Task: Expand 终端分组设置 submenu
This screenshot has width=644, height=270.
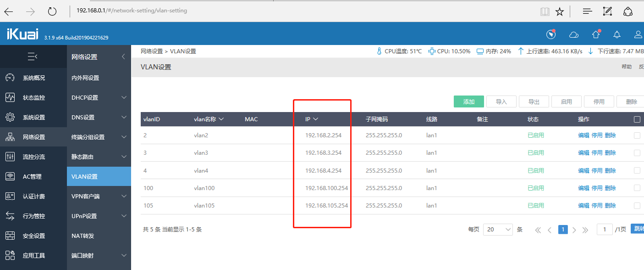Action: pyautogui.click(x=124, y=137)
